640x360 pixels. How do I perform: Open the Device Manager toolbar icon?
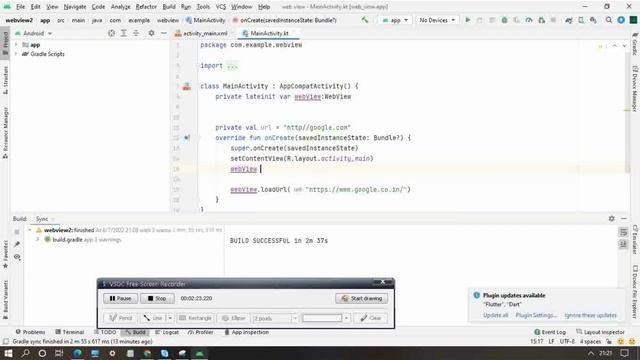(581, 20)
